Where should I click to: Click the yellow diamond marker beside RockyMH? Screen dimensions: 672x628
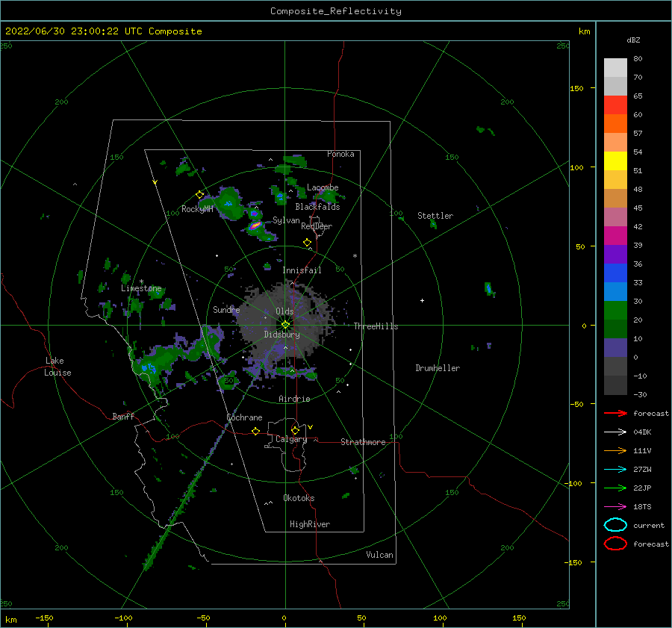(199, 195)
